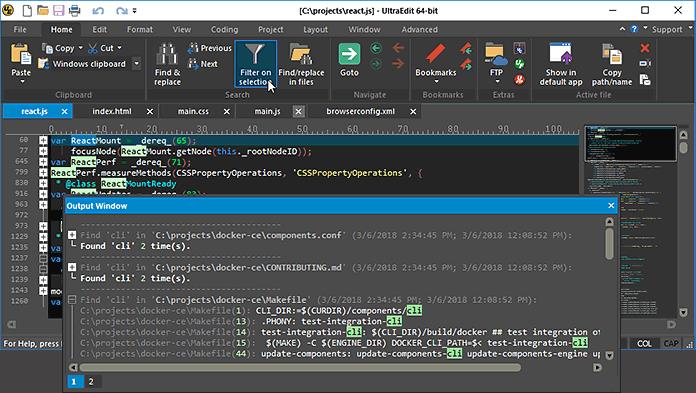Click the Print icon in title bar
The width and height of the screenshot is (696, 393).
75,10
